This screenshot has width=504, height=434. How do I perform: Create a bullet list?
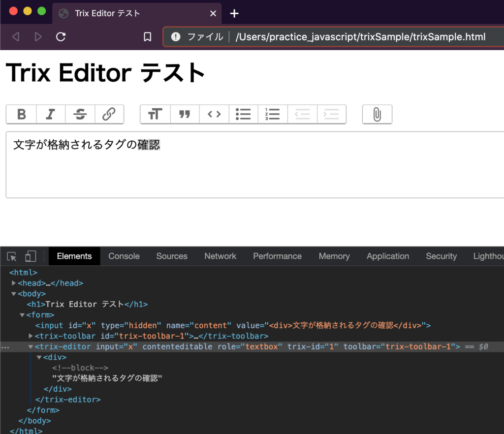243,114
